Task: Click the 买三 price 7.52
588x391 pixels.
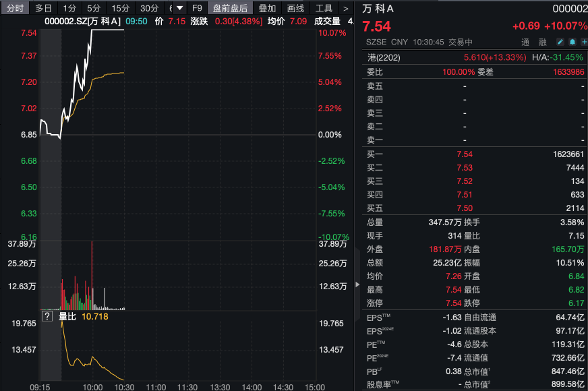Action: coord(465,181)
